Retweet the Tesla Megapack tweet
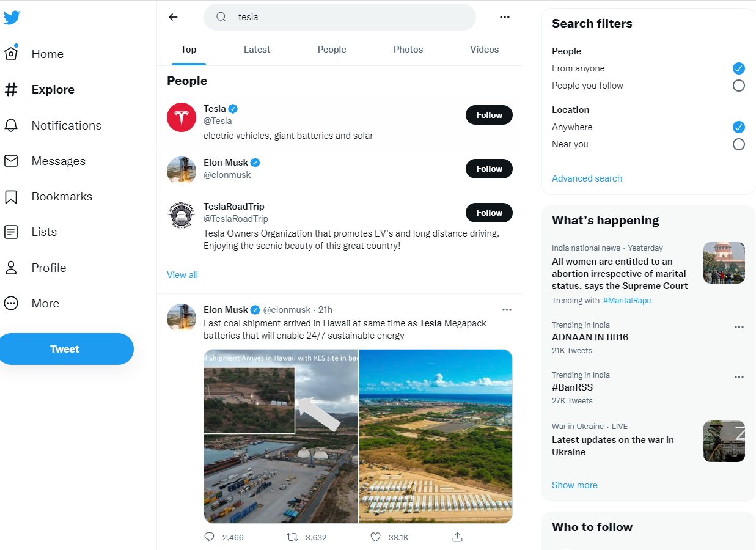 (293, 537)
